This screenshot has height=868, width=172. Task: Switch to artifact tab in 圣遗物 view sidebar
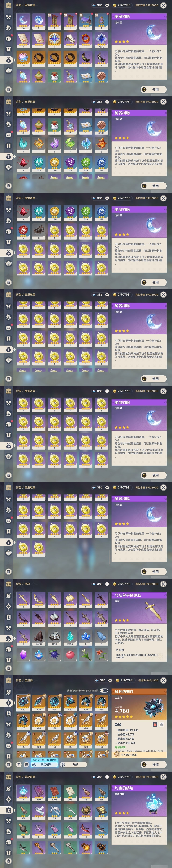coord(9,703)
